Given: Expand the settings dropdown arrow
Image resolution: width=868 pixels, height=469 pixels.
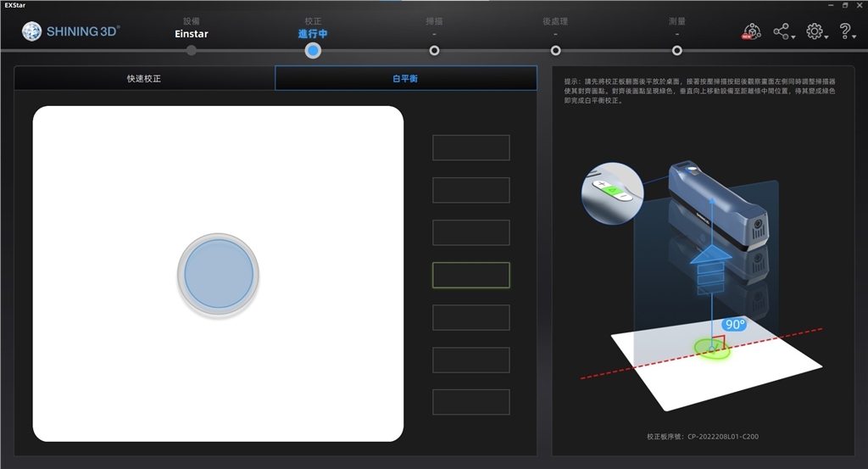Looking at the screenshot, I should (x=826, y=37).
